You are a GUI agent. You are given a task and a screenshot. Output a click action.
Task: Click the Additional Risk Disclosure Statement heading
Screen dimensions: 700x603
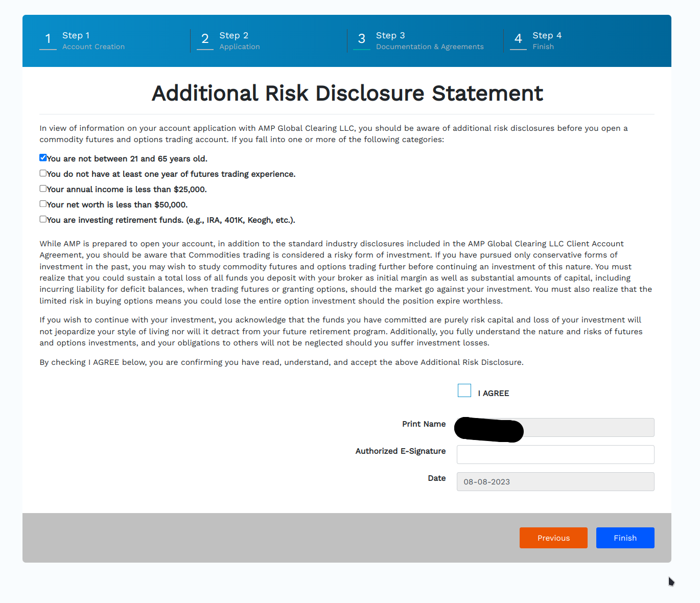point(347,94)
